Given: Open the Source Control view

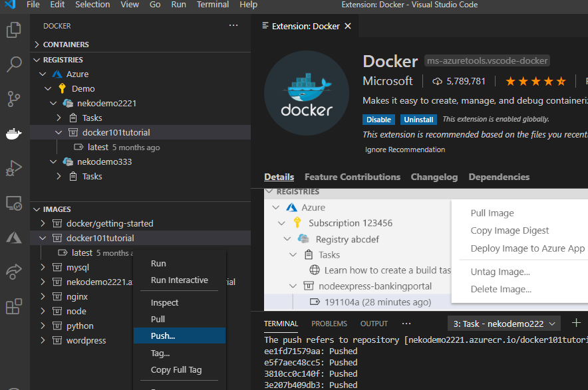Looking at the screenshot, I should pyautogui.click(x=14, y=99).
